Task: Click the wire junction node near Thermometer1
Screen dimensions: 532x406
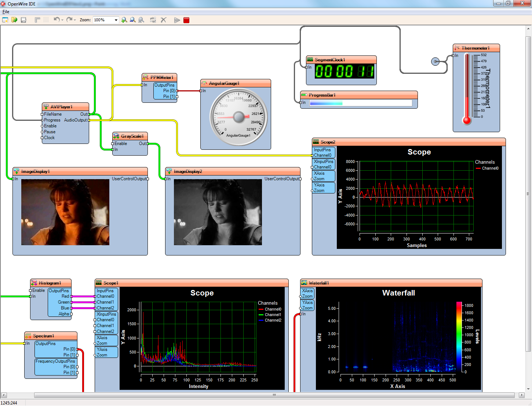Action: 435,61
